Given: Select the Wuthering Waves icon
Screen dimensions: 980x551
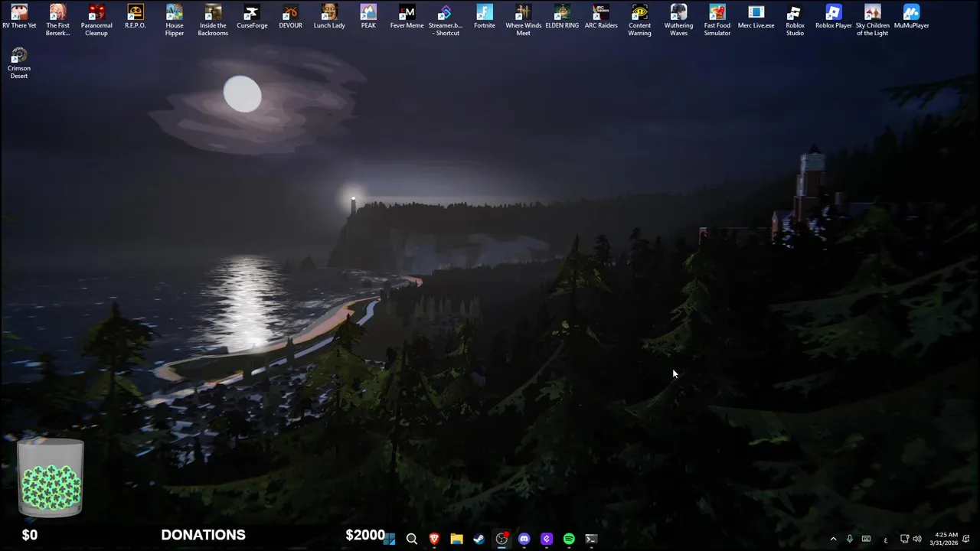Looking at the screenshot, I should click(678, 20).
